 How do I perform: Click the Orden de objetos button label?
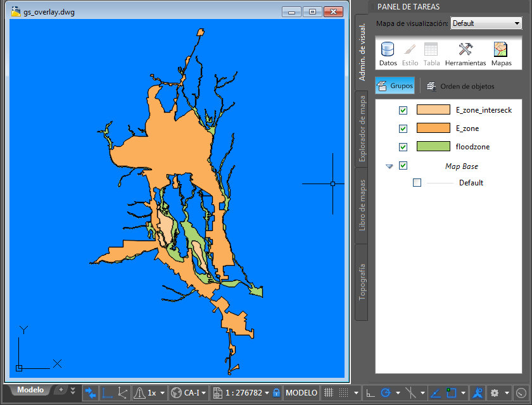467,87
